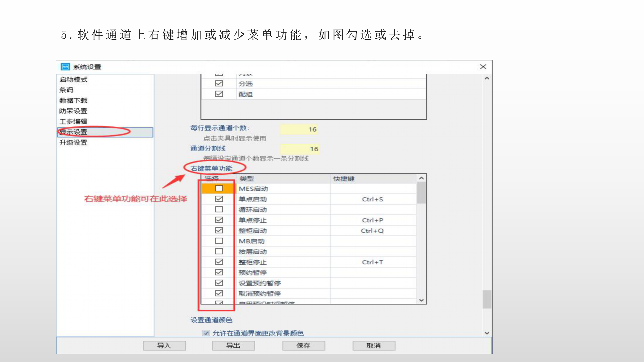Uncheck the 单点停止 checkbox
Viewport: 644px width, 362px height.
click(x=219, y=220)
